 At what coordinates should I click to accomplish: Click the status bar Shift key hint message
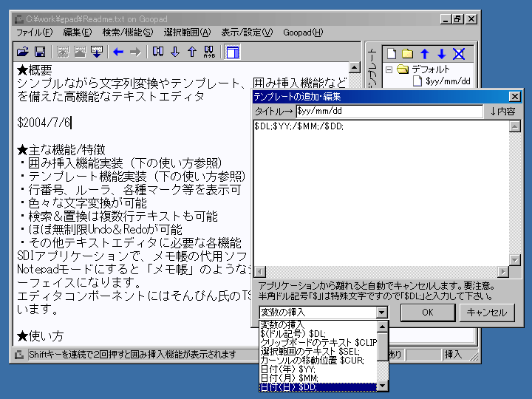[132, 355]
